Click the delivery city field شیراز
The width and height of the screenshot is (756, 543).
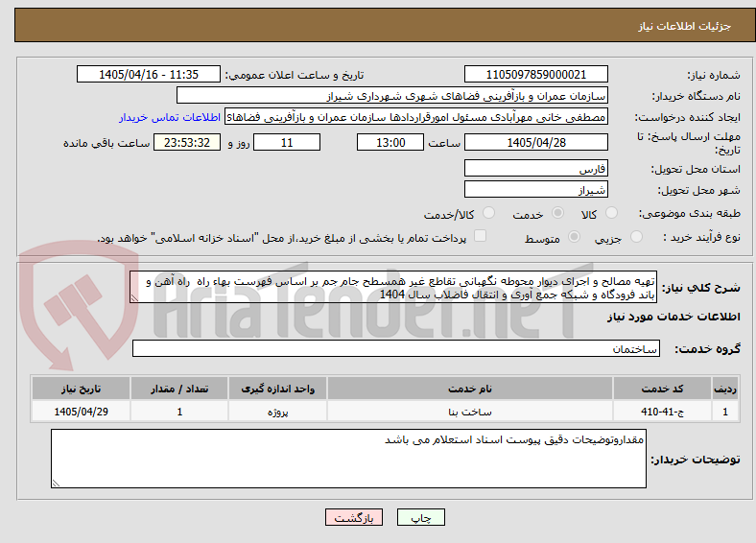pyautogui.click(x=535, y=189)
